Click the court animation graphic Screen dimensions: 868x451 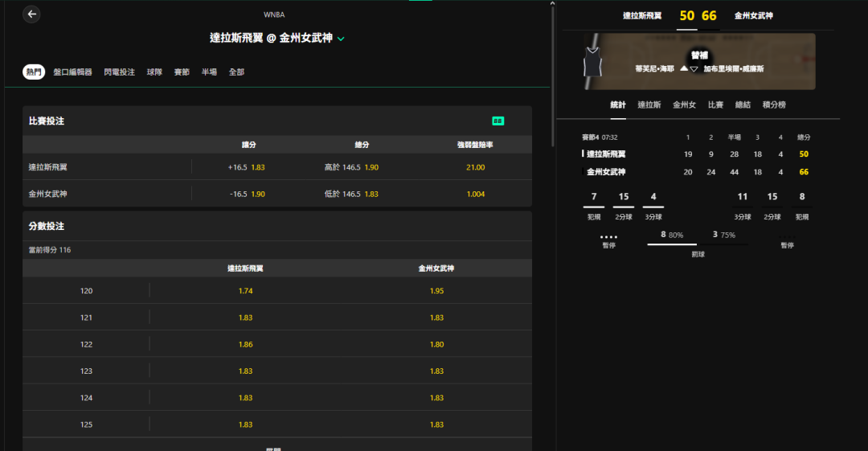[699, 61]
